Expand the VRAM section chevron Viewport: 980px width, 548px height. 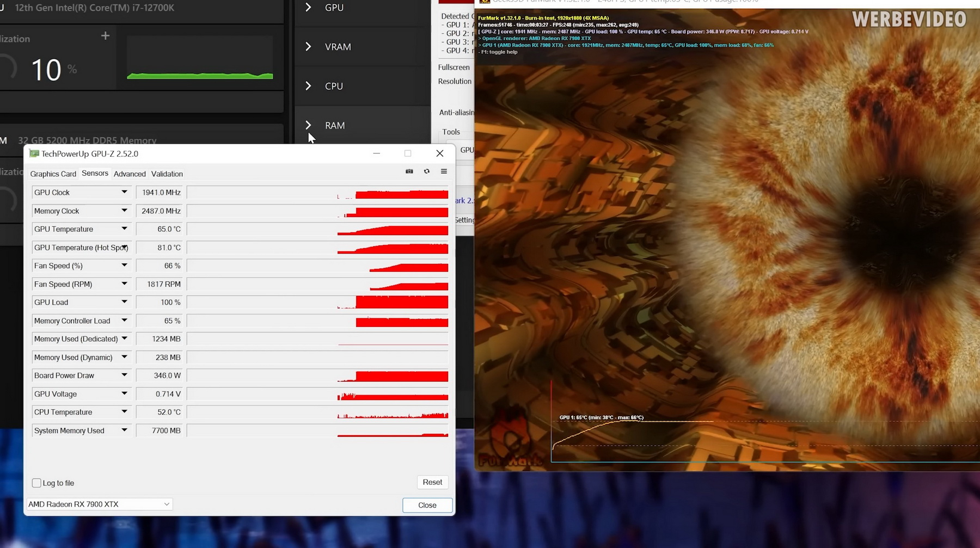pos(308,47)
